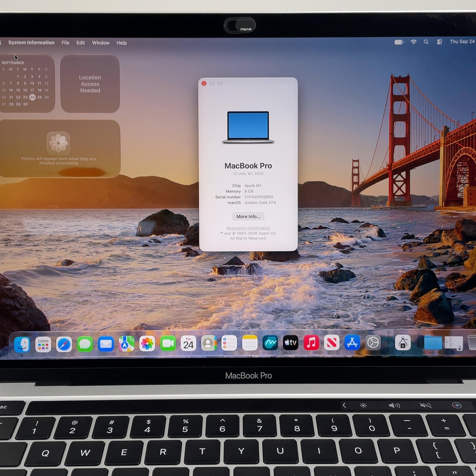Open the Messages app in Dock
476x476 pixels.
click(85, 344)
